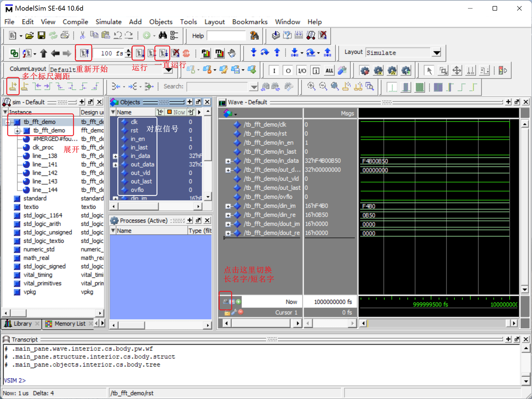Screen dimensions: 532x399
Task: Click the Collapse All tree icon
Action: (x=174, y=36)
